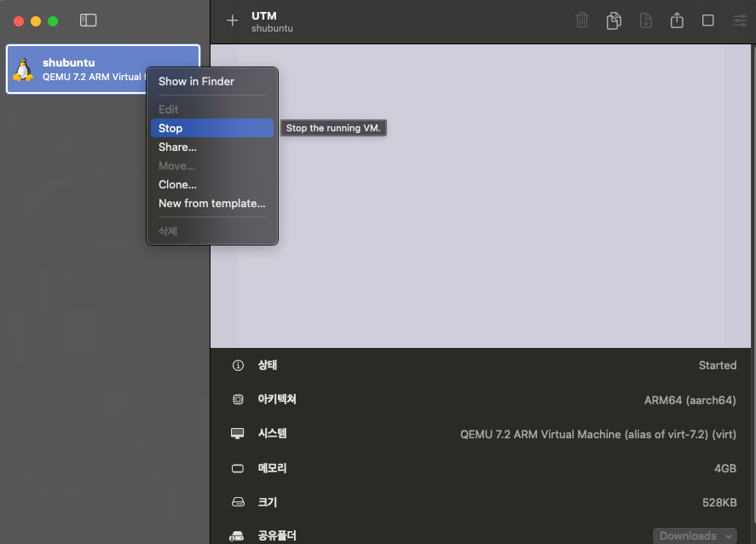Click the 메모리 label
Viewport: 756px width, 544px height.
click(x=273, y=468)
